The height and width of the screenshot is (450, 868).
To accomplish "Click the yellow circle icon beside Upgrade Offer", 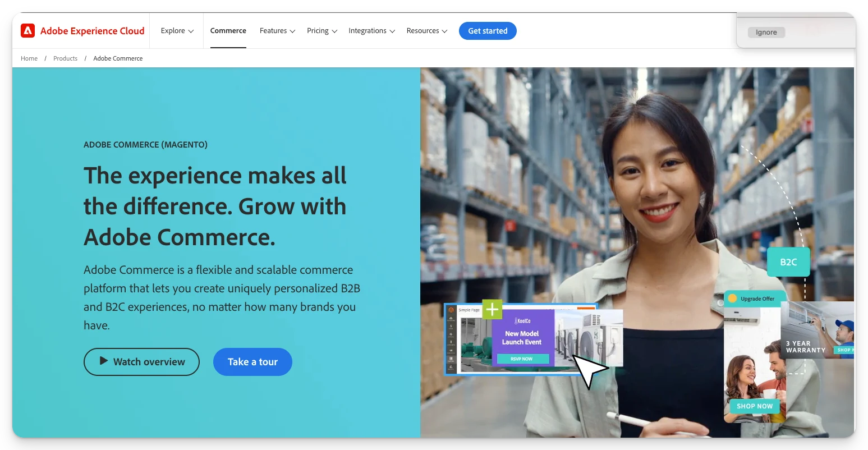I will 732,299.
